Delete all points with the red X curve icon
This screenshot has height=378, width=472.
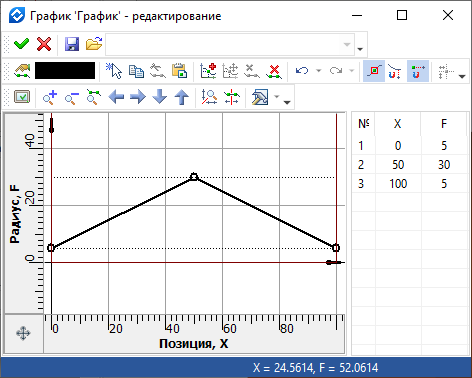[x=274, y=71]
